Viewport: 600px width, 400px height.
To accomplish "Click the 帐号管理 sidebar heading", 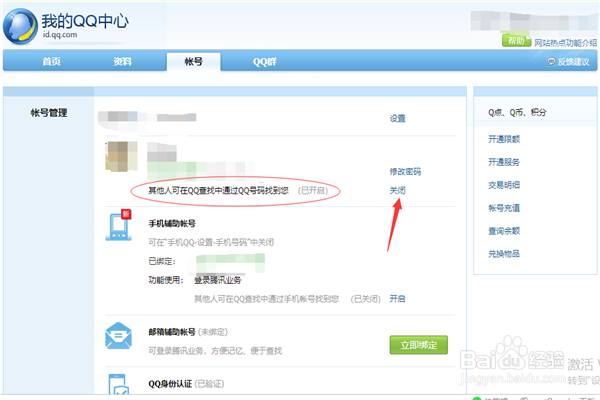I will point(49,113).
